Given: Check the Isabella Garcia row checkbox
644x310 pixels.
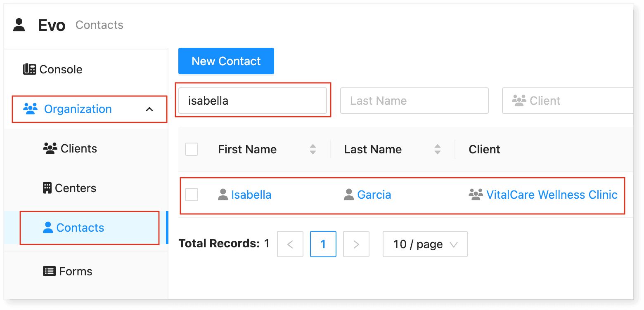Looking at the screenshot, I should click(192, 195).
